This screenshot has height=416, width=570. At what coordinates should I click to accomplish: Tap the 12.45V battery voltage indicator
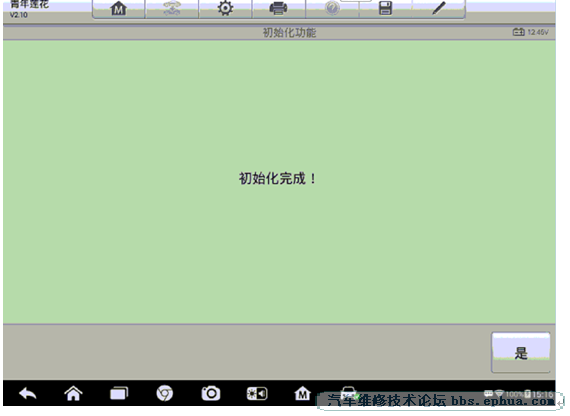[530, 32]
